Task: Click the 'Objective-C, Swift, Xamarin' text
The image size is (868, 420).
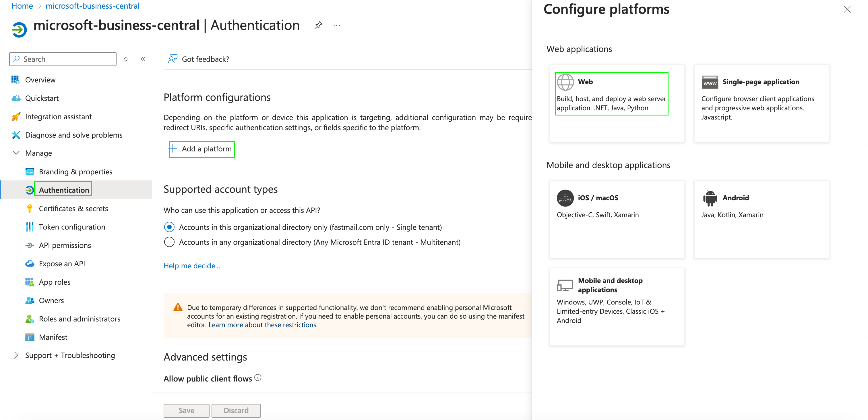Action: click(x=597, y=215)
